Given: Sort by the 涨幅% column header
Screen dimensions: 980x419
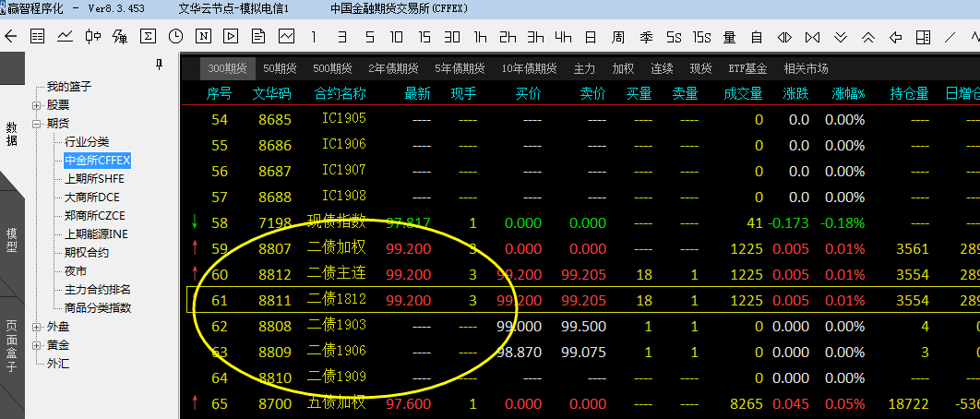Looking at the screenshot, I should coord(848,94).
